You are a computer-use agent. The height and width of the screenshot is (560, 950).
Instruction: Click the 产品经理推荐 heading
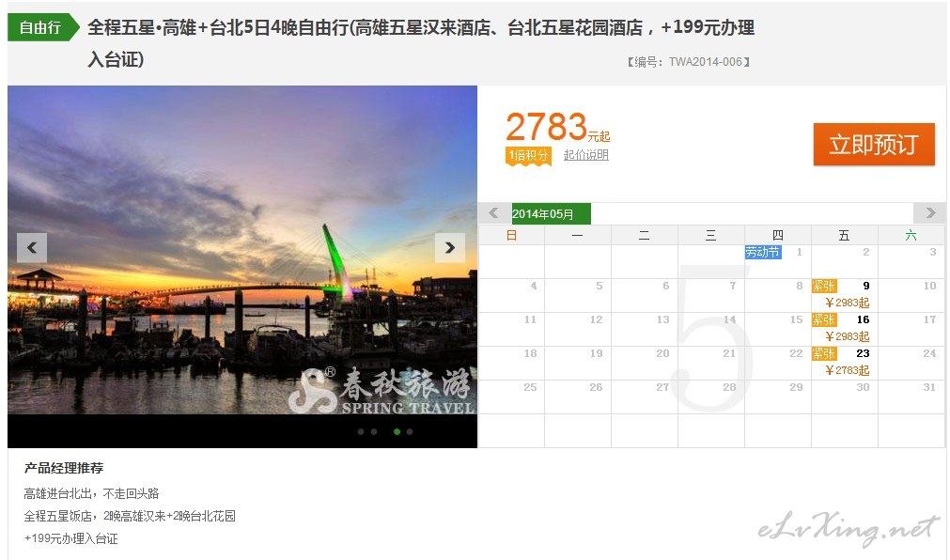[64, 468]
